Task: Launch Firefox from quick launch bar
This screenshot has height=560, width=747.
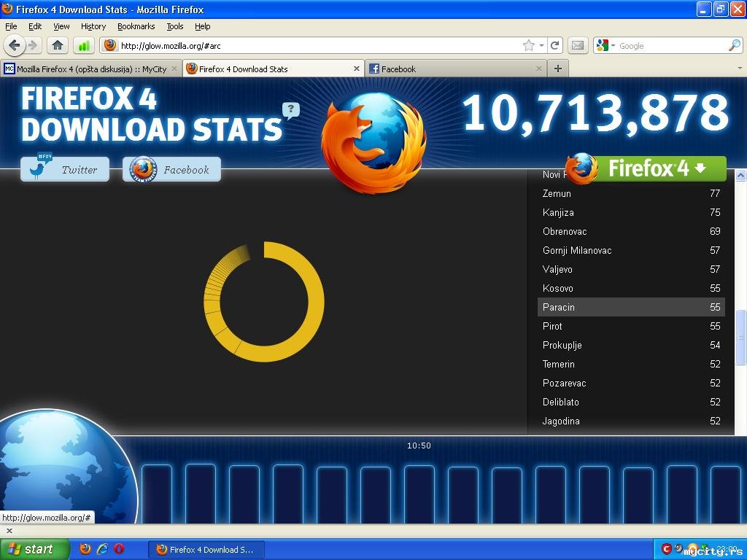Action: [x=85, y=549]
